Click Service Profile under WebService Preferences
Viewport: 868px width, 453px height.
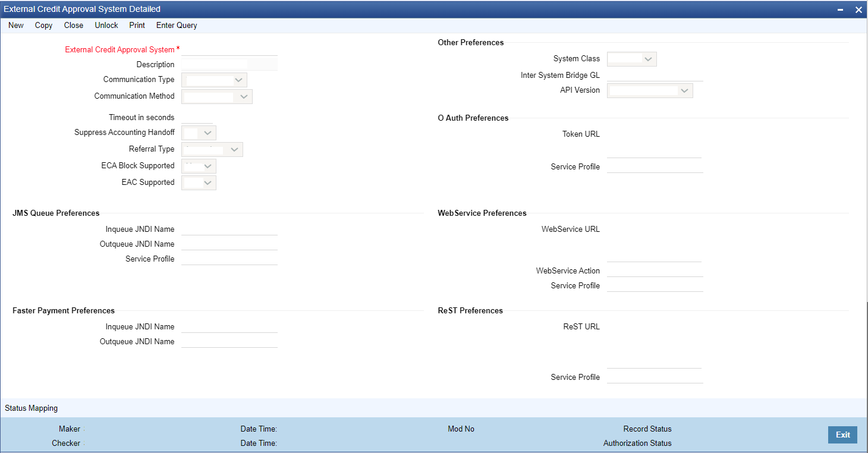pos(655,285)
